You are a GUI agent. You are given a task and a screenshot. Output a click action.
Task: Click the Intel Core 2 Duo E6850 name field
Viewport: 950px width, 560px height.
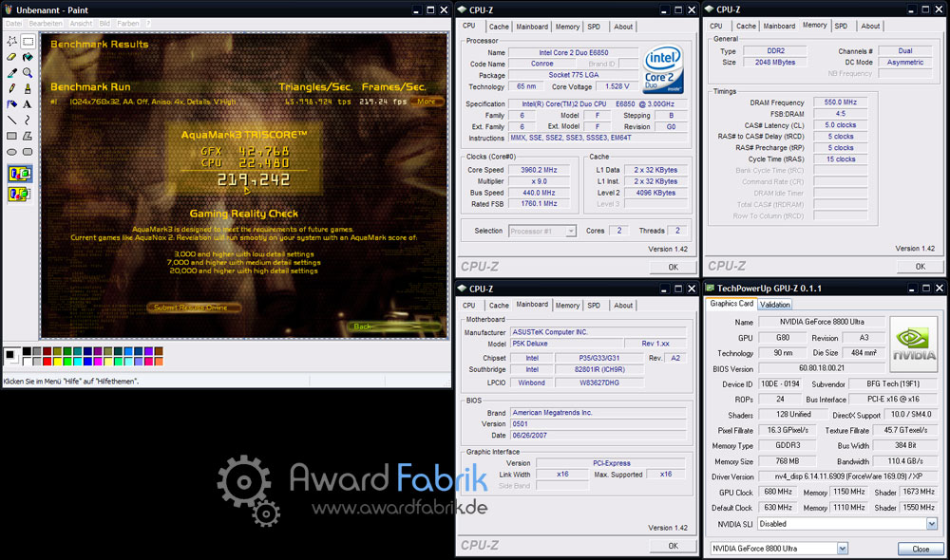(573, 52)
